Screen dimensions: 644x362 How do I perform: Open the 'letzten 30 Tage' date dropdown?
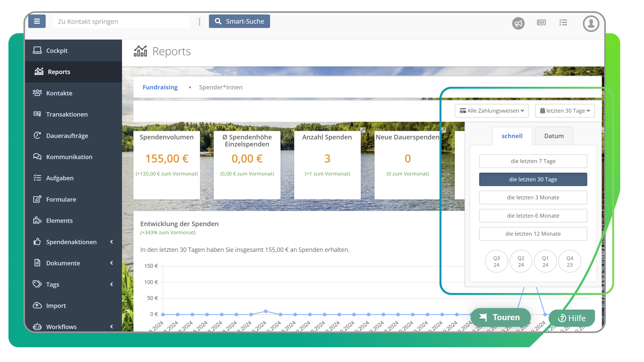565,111
